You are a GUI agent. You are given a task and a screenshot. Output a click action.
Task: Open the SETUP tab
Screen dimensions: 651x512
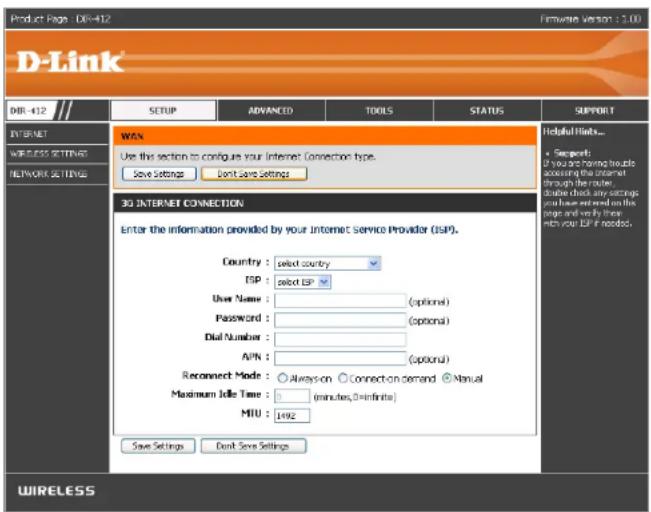(163, 110)
